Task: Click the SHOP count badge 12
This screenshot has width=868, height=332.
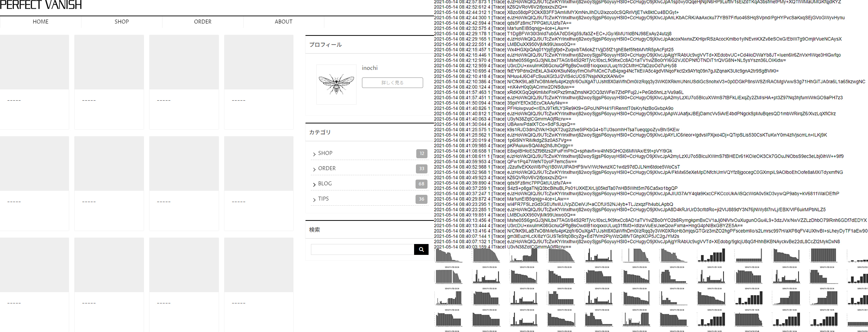Action: pos(422,154)
